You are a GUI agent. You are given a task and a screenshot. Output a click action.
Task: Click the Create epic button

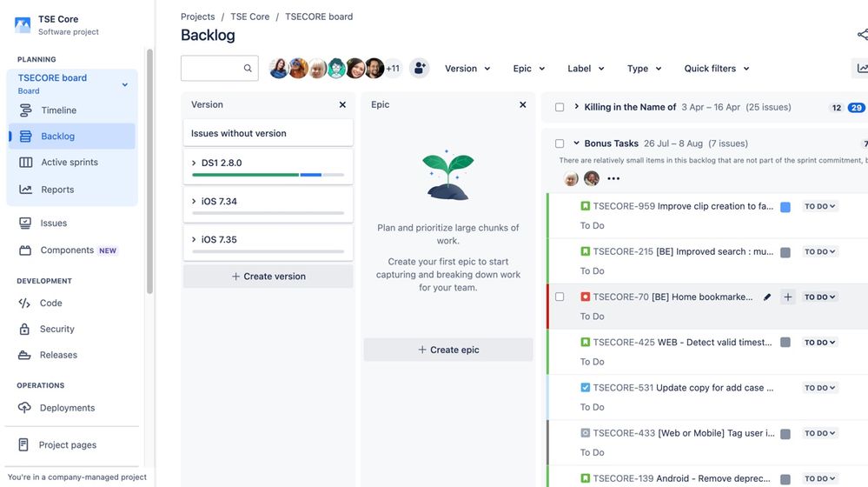(447, 350)
